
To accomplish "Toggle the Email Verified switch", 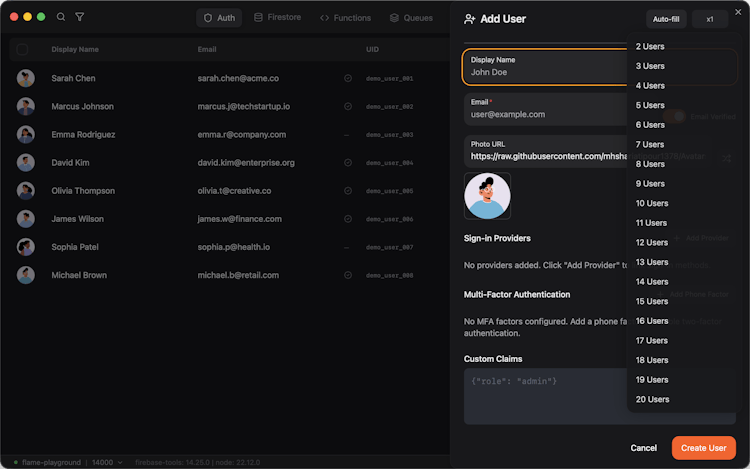I will coord(679,116).
